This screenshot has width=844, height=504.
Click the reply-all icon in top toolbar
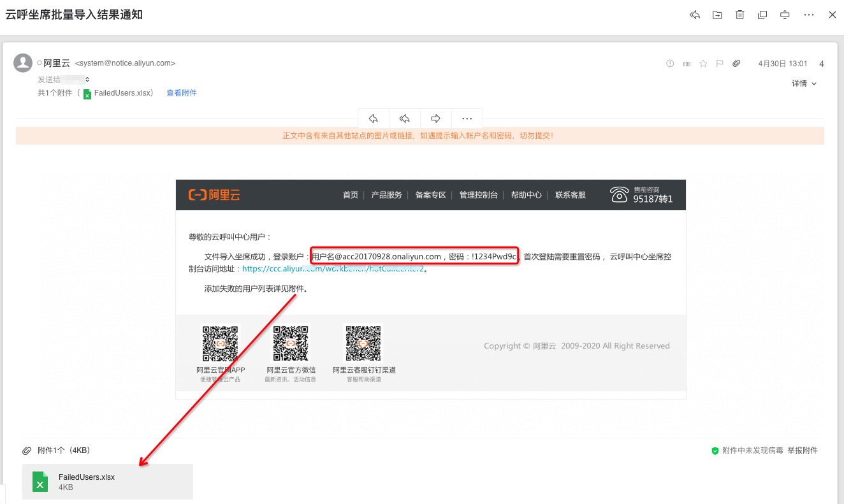click(x=695, y=15)
